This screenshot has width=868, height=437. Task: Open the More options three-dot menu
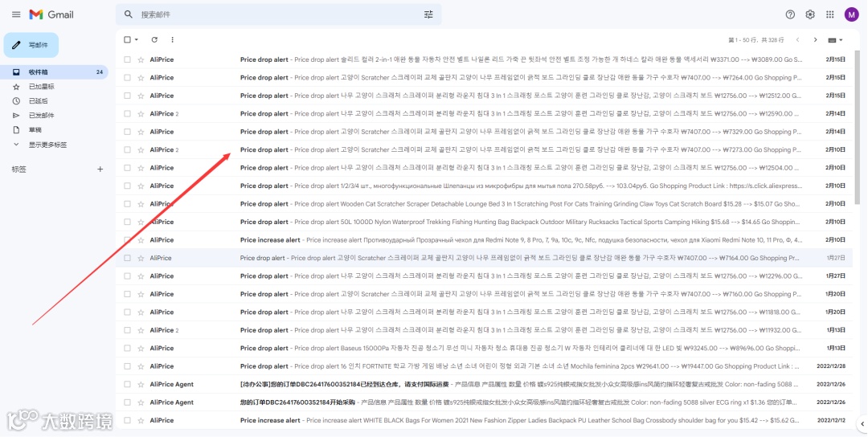tap(172, 40)
